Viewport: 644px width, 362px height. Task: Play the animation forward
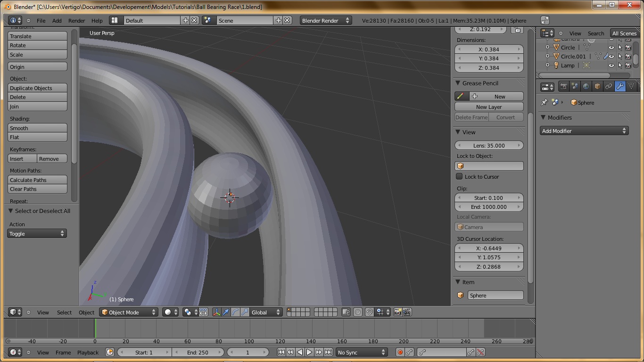click(x=309, y=352)
